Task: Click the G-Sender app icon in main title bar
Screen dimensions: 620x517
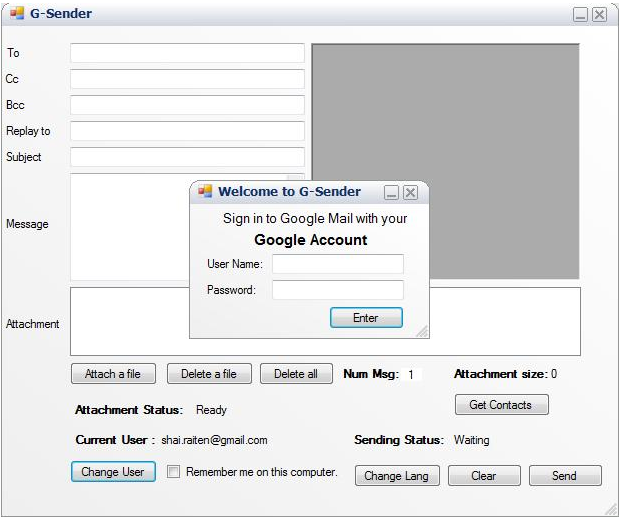Action: 17,13
